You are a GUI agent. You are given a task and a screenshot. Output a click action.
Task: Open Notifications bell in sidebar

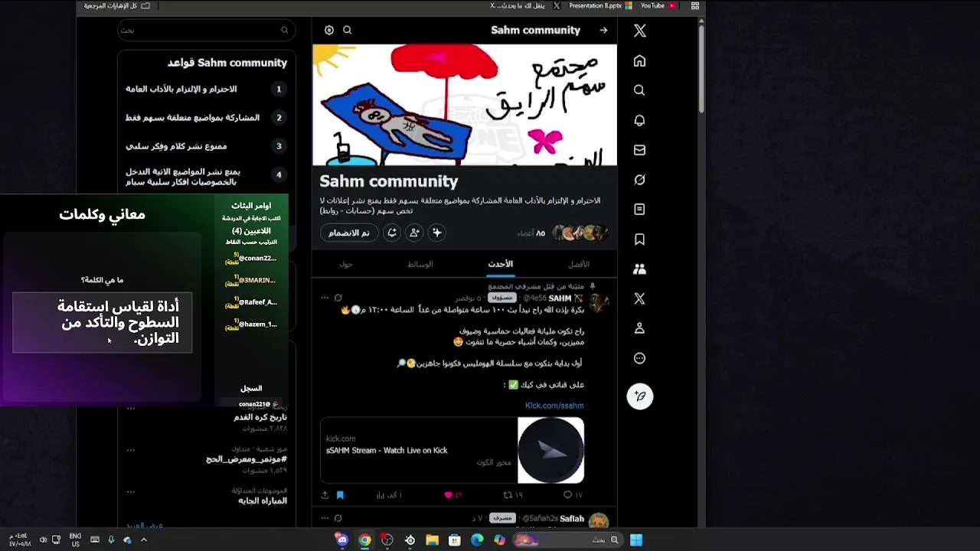click(x=639, y=120)
